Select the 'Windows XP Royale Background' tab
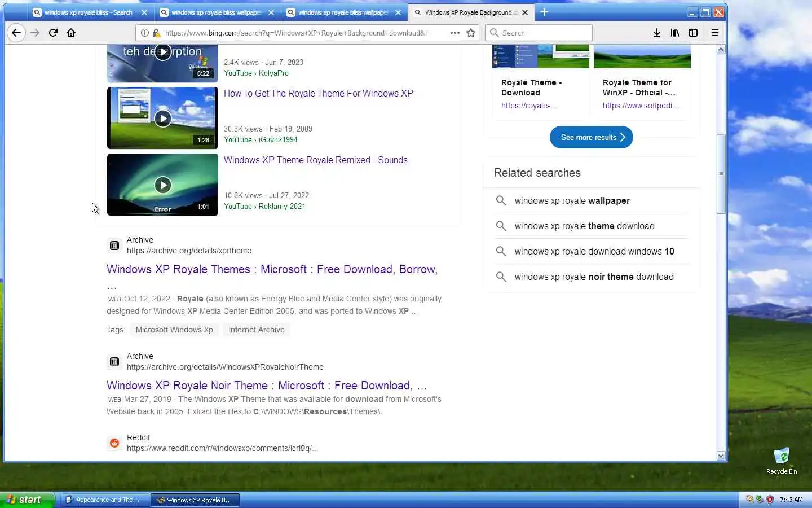The width and height of the screenshot is (812, 508). pyautogui.click(x=471, y=12)
